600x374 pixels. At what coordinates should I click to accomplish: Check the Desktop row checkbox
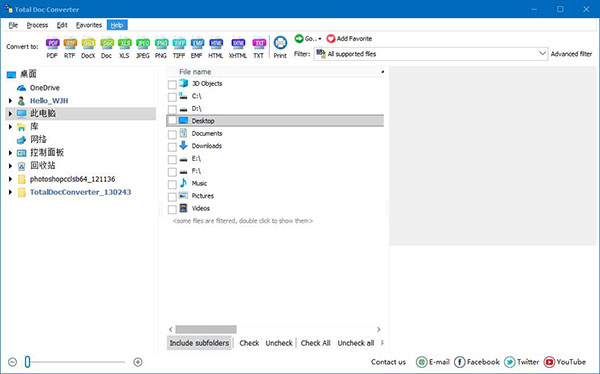172,121
